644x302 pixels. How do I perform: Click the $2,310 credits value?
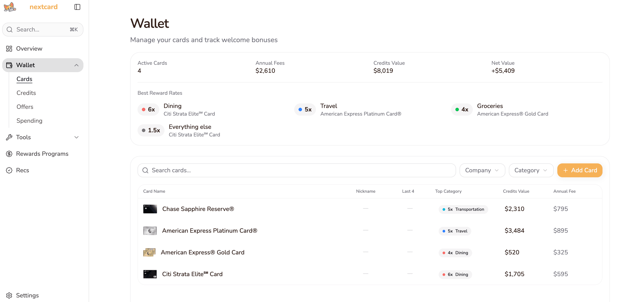[514, 209]
